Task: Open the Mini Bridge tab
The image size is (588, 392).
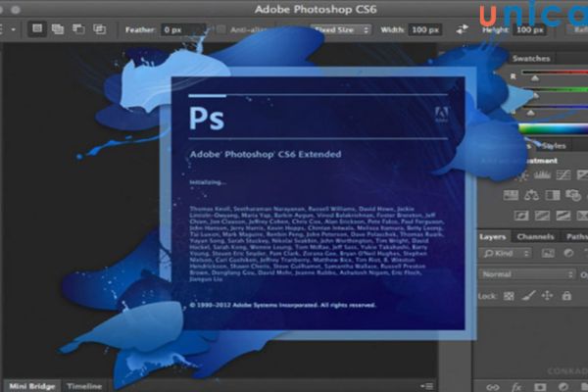Action: click(32, 386)
